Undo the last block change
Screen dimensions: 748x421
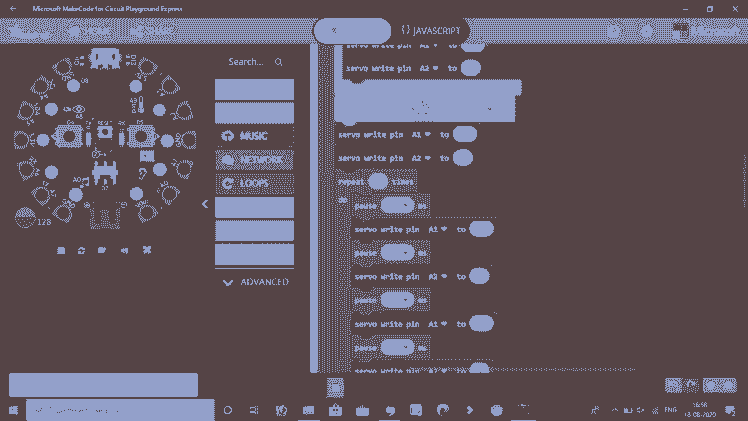(x=674, y=385)
